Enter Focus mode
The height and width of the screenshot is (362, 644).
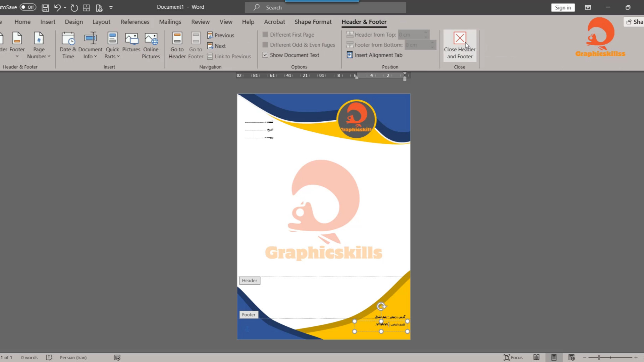(513, 358)
